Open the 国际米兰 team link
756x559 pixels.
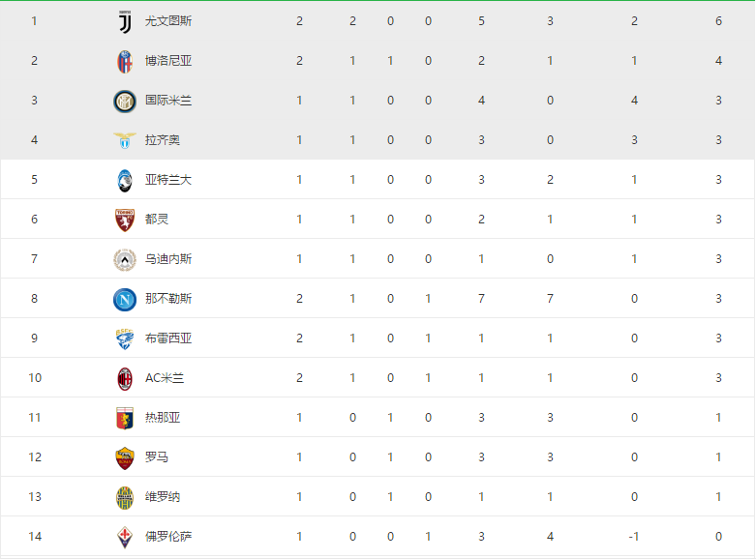click(x=168, y=101)
